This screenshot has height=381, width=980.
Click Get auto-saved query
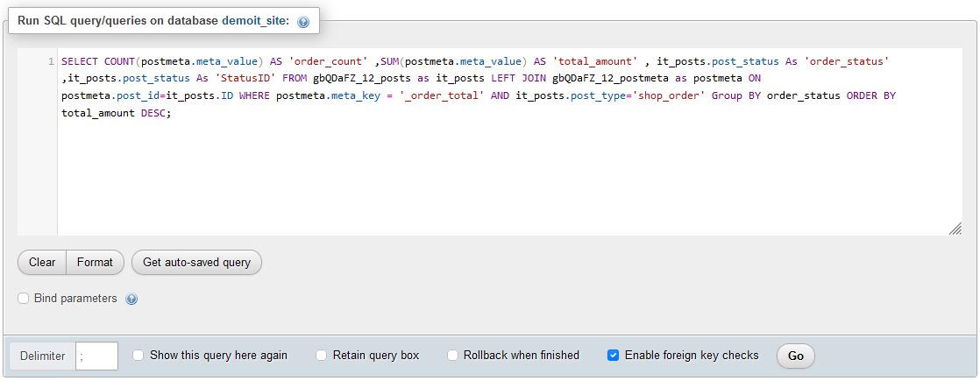click(x=196, y=263)
